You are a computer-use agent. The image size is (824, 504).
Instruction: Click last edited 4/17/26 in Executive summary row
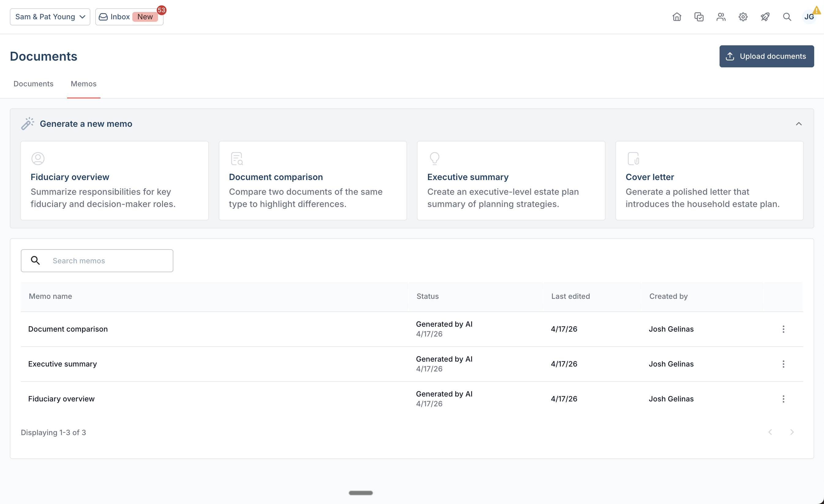click(x=564, y=364)
